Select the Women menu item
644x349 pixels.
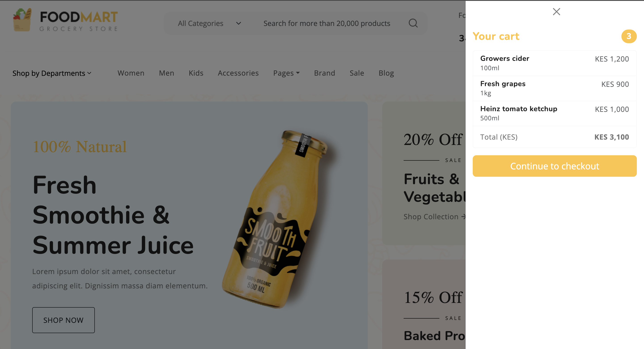click(131, 73)
